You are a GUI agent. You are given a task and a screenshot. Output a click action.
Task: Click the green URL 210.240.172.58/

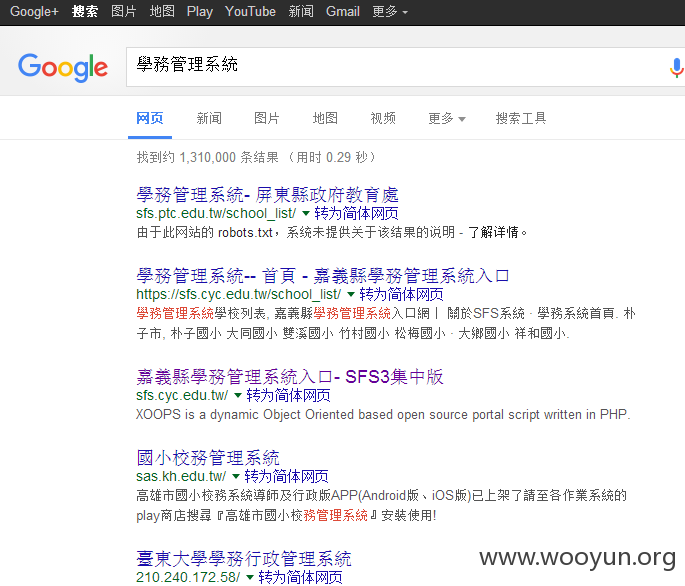188,577
